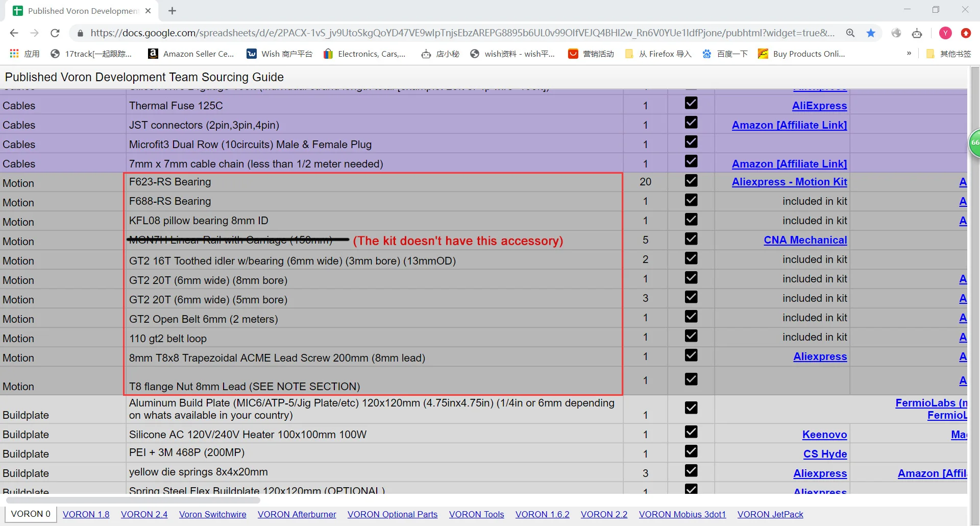Viewport: 980px width, 526px height.
Task: Select the VORON 0 sheet tab
Action: click(31, 514)
